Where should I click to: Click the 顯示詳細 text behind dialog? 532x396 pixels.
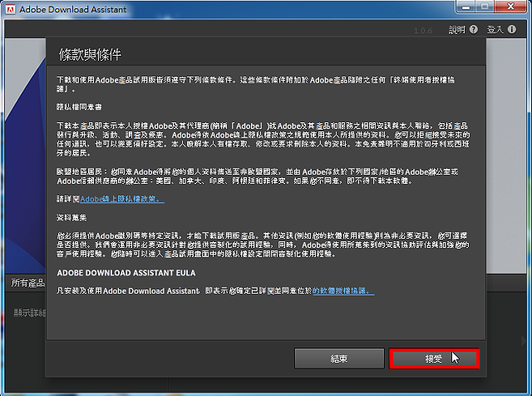(30, 313)
